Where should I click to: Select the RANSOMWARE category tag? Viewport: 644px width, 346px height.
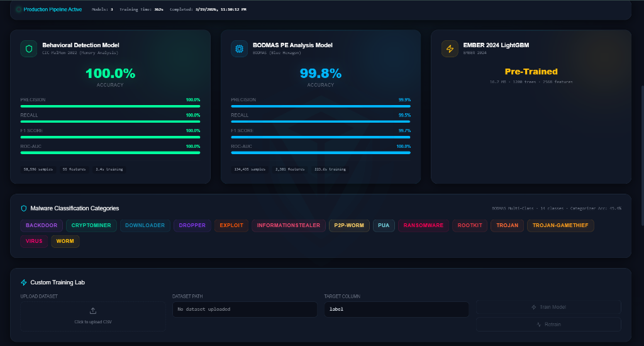coord(423,225)
